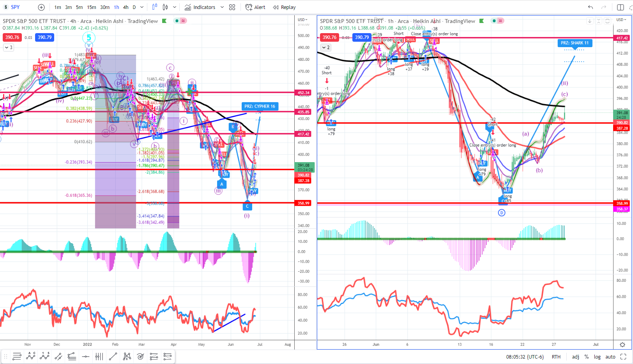Click the undo arrow icon
The width and height of the screenshot is (633, 364).
591,7
